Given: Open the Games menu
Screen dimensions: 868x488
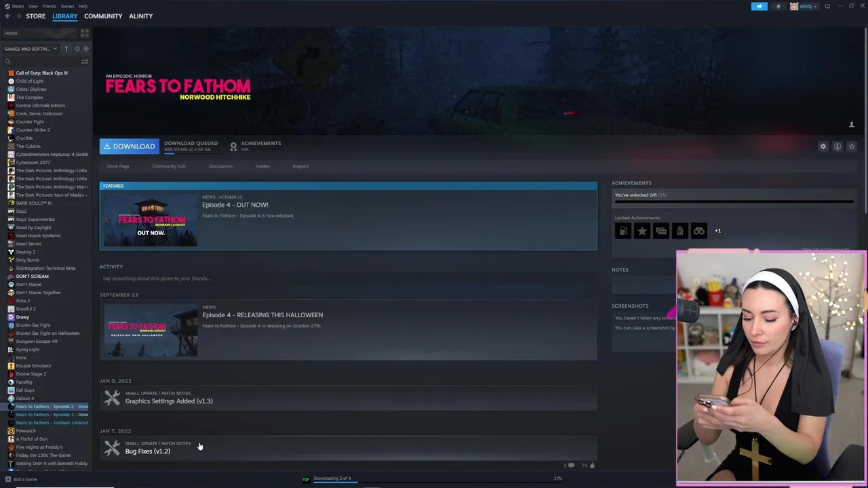Looking at the screenshot, I should [x=67, y=6].
